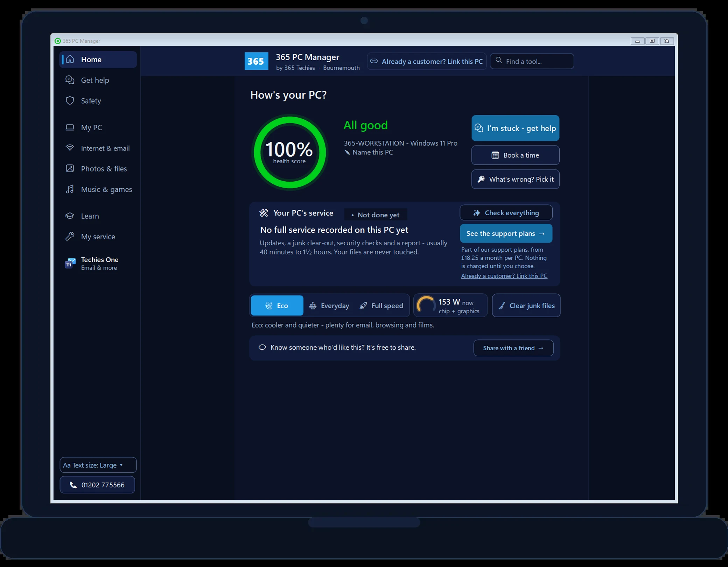728x567 pixels.
Task: Click the Your PC's service tools icon
Action: [264, 213]
